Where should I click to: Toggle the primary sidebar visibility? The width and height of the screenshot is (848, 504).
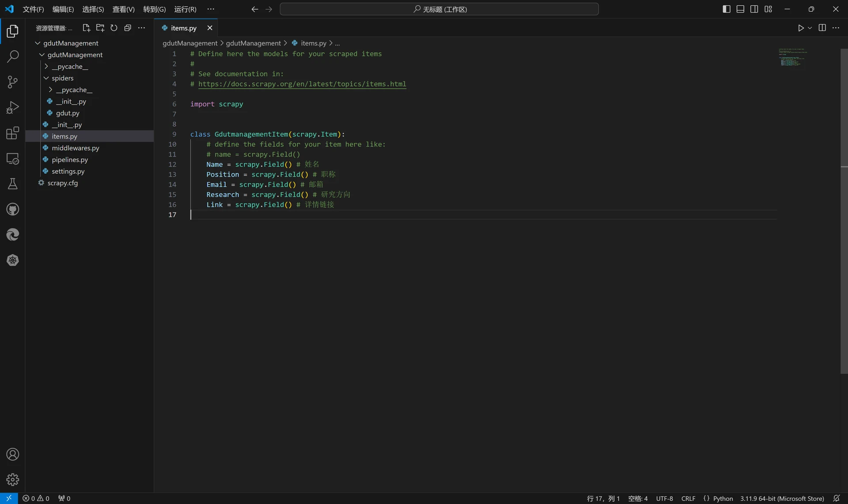[727, 9]
